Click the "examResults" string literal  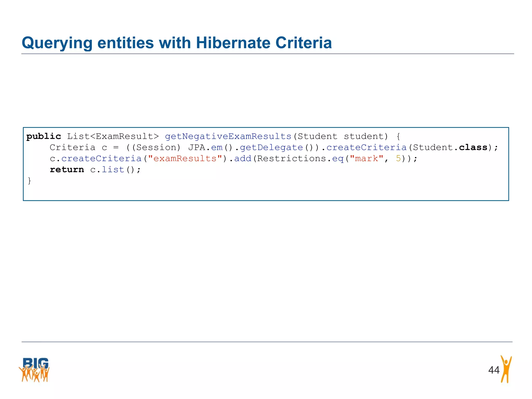[185, 158]
